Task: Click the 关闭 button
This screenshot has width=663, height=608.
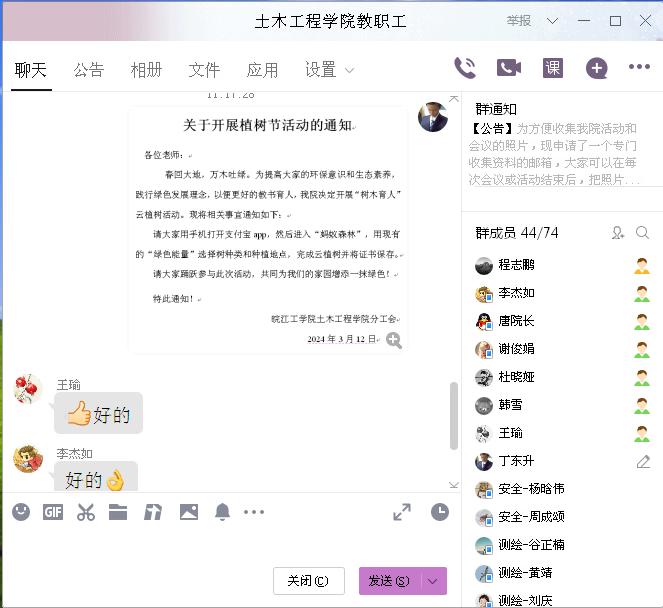Action: click(308, 581)
